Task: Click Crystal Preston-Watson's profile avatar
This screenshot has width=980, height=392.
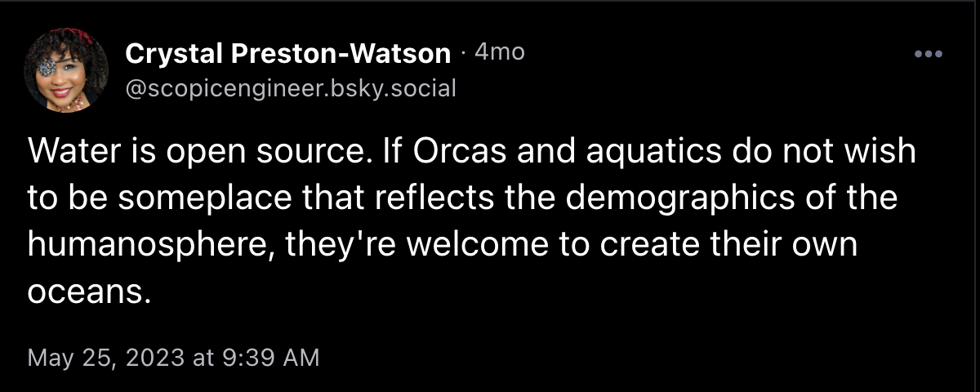Action: pyautogui.click(x=68, y=70)
